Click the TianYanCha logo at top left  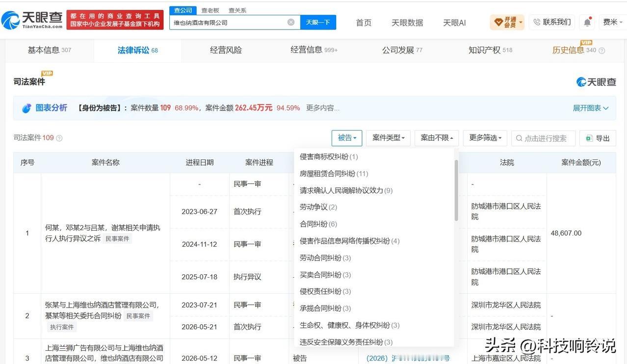pyautogui.click(x=32, y=20)
